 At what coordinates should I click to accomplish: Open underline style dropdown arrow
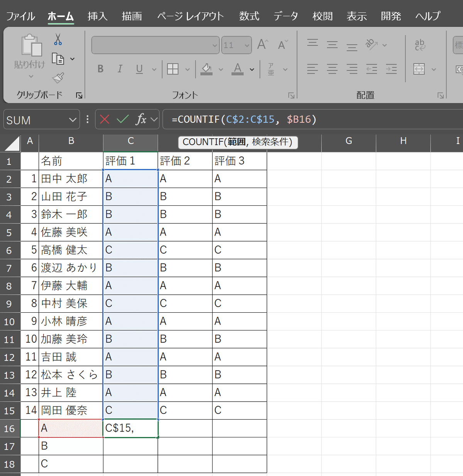pyautogui.click(x=154, y=69)
